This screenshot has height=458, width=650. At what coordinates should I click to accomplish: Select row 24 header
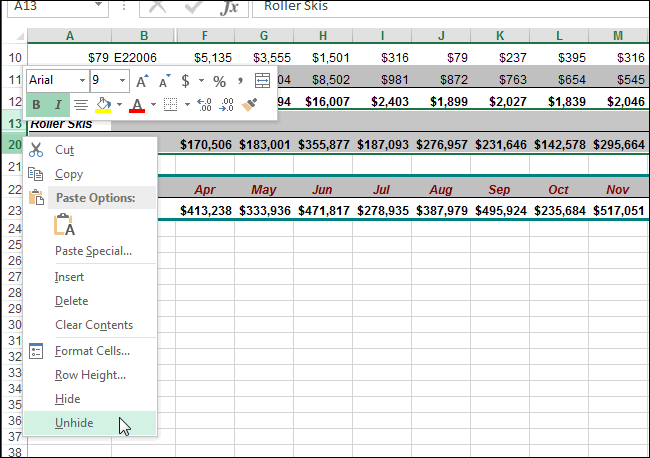pyautogui.click(x=15, y=229)
